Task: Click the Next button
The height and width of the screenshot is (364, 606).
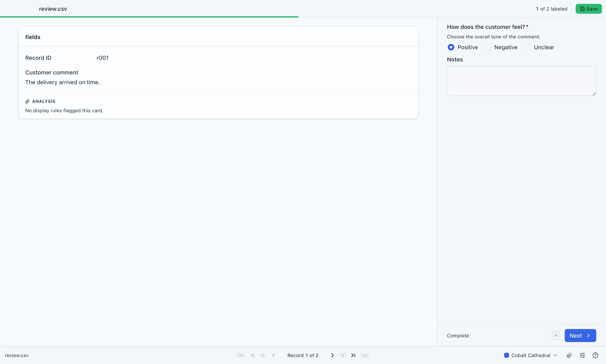Action: (580, 336)
